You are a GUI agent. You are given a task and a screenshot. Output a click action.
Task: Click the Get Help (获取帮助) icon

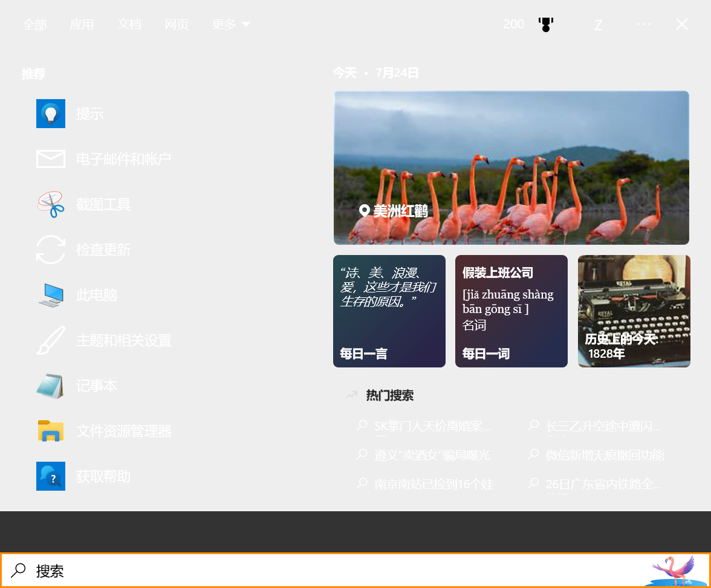[51, 476]
